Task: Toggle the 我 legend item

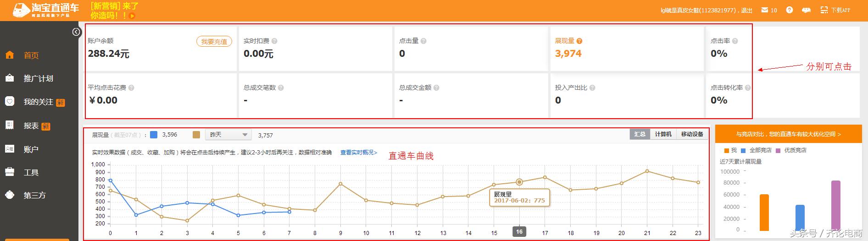Action: [x=730, y=150]
